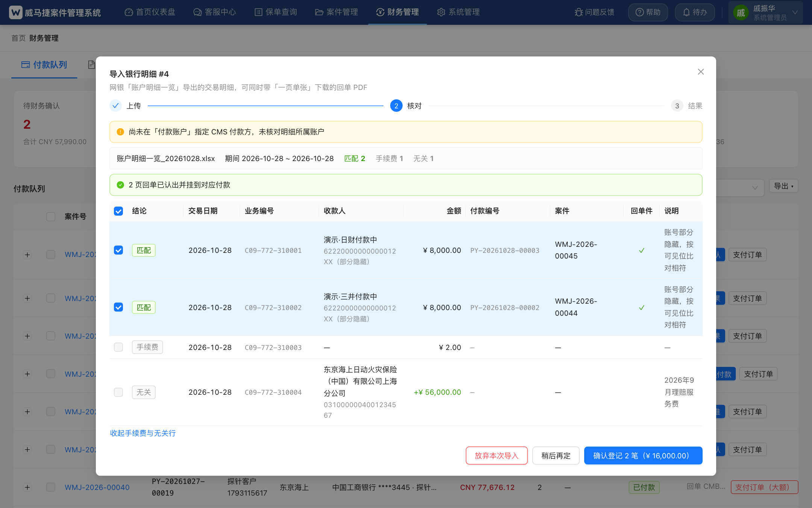Click the 手续费 tag in row C09-772-310003

click(x=147, y=347)
